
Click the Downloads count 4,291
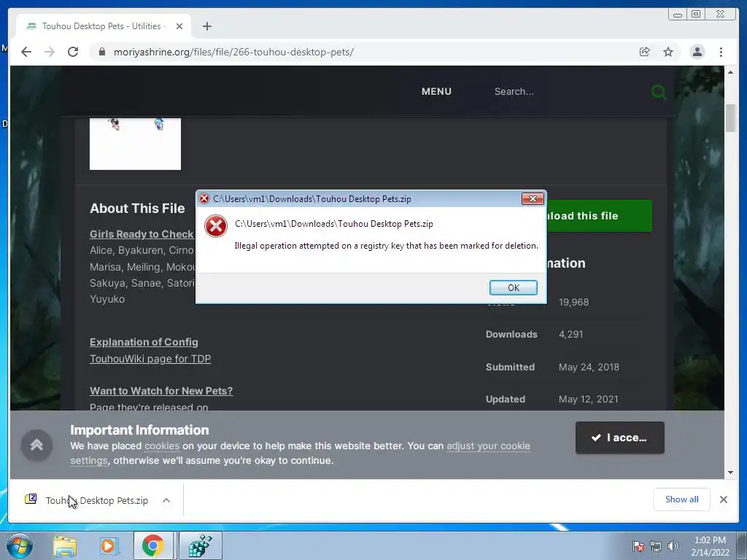pos(570,334)
